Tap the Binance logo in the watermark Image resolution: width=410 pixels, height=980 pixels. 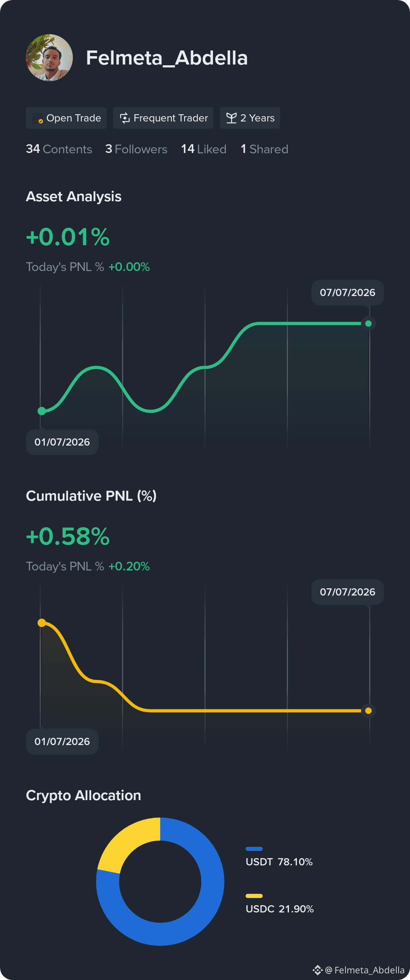click(317, 970)
